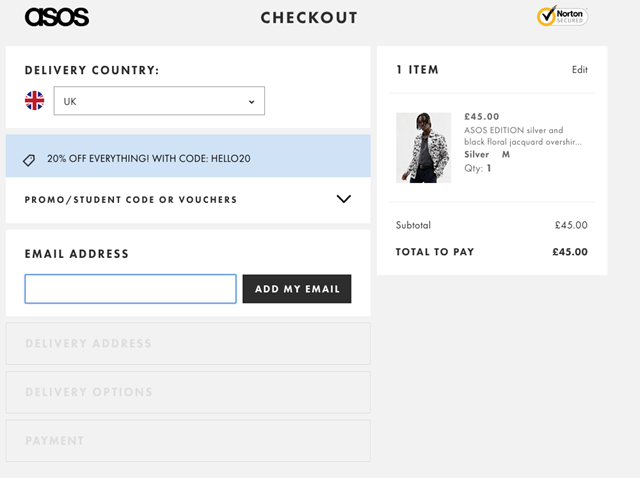This screenshot has width=640, height=478.
Task: Select the Payment section
Action: click(x=188, y=440)
